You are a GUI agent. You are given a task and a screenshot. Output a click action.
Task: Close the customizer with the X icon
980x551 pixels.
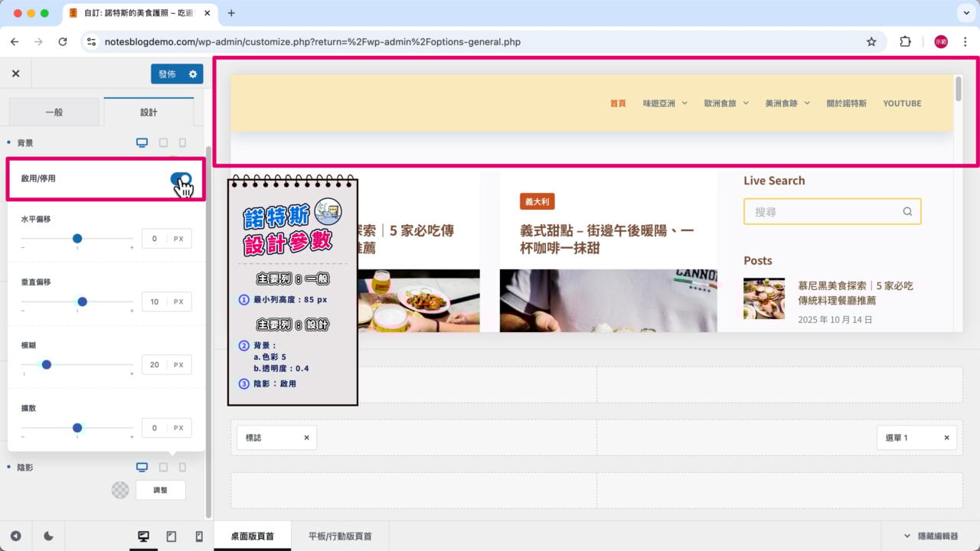tap(15, 73)
